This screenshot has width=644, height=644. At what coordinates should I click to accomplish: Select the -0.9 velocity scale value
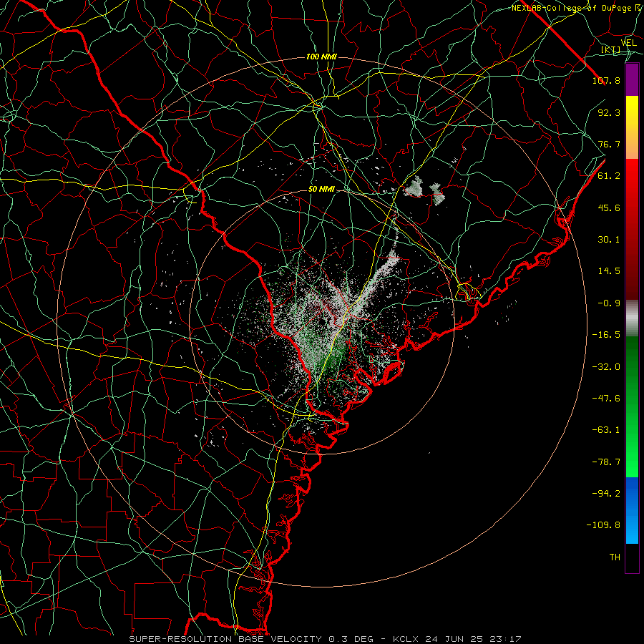pos(609,303)
